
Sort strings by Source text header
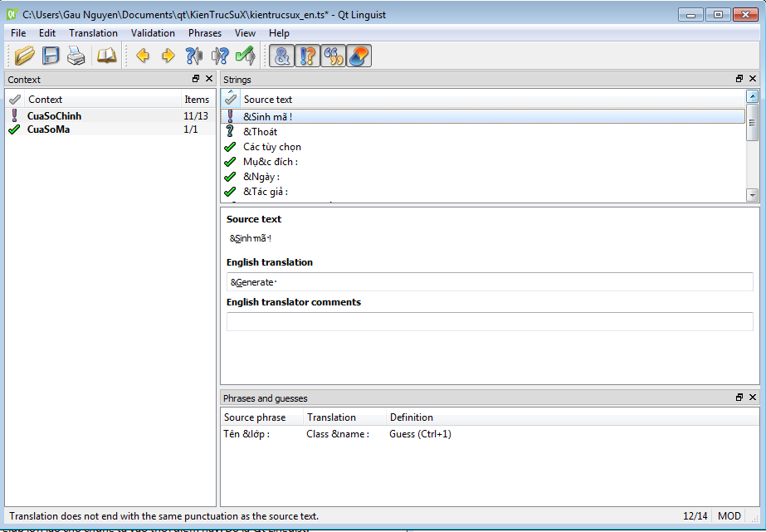[492, 99]
